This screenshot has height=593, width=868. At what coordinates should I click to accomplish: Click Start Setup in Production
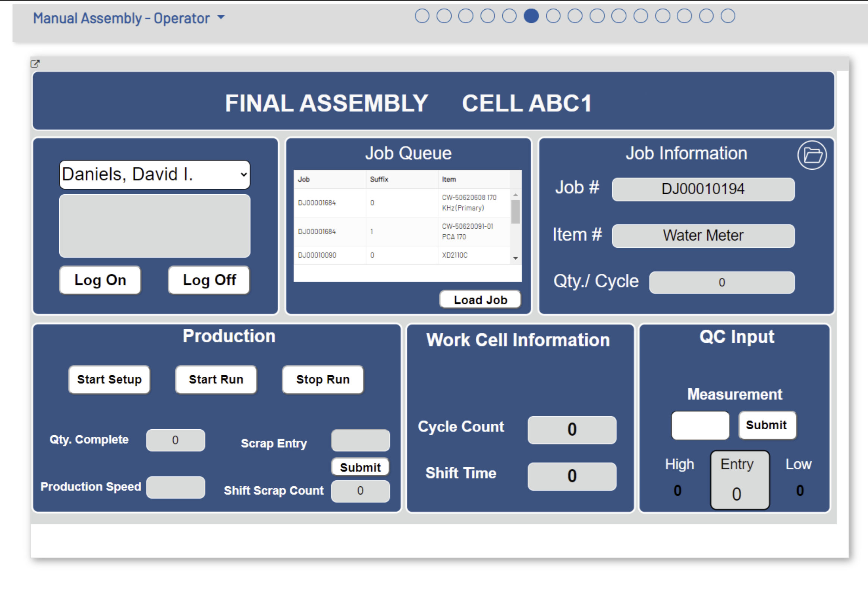click(x=109, y=379)
